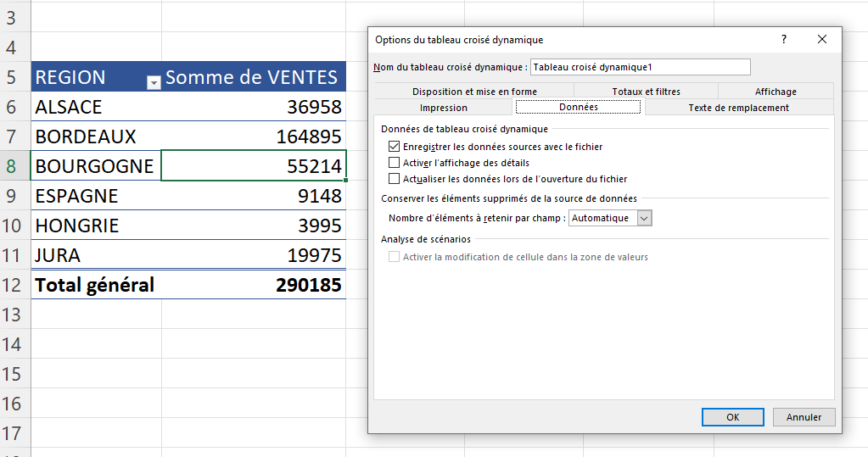Enable Activer l'affichage des détails checkbox

point(394,163)
